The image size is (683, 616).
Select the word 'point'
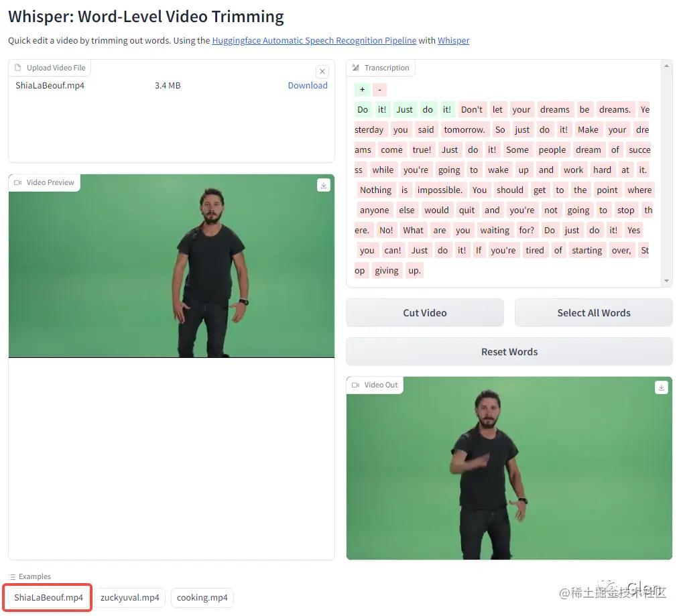(x=607, y=190)
